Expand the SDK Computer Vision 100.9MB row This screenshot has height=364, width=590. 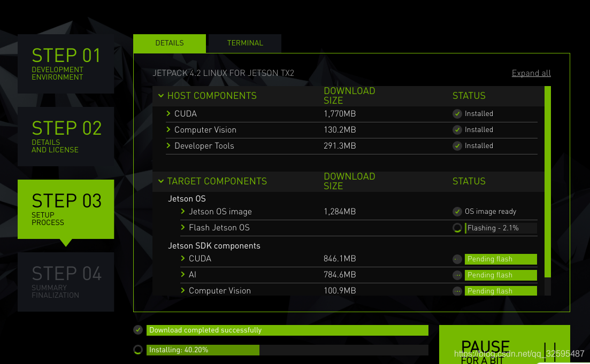[x=183, y=290]
